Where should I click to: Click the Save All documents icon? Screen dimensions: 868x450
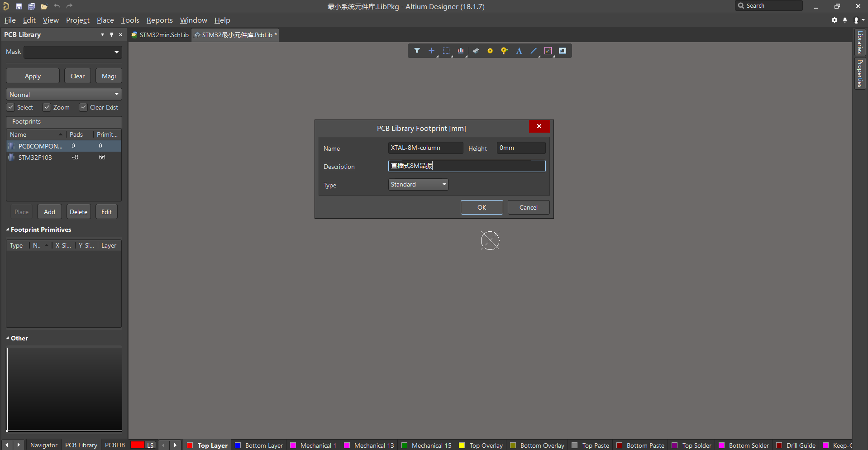click(32, 6)
